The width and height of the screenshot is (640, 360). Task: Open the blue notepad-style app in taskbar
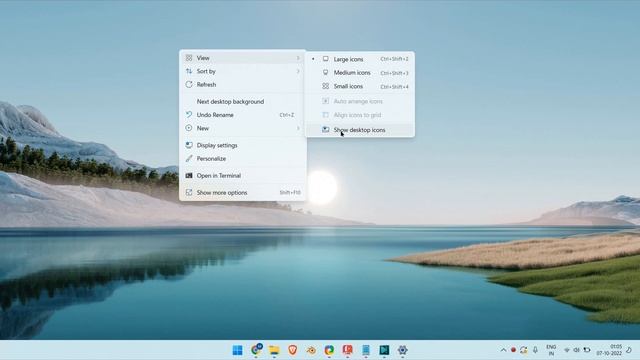point(366,350)
